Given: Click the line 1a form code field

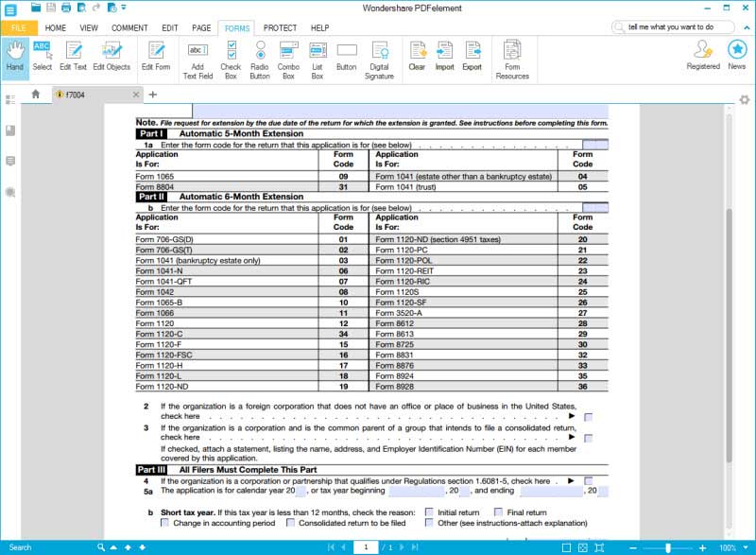Looking at the screenshot, I should click(595, 145).
